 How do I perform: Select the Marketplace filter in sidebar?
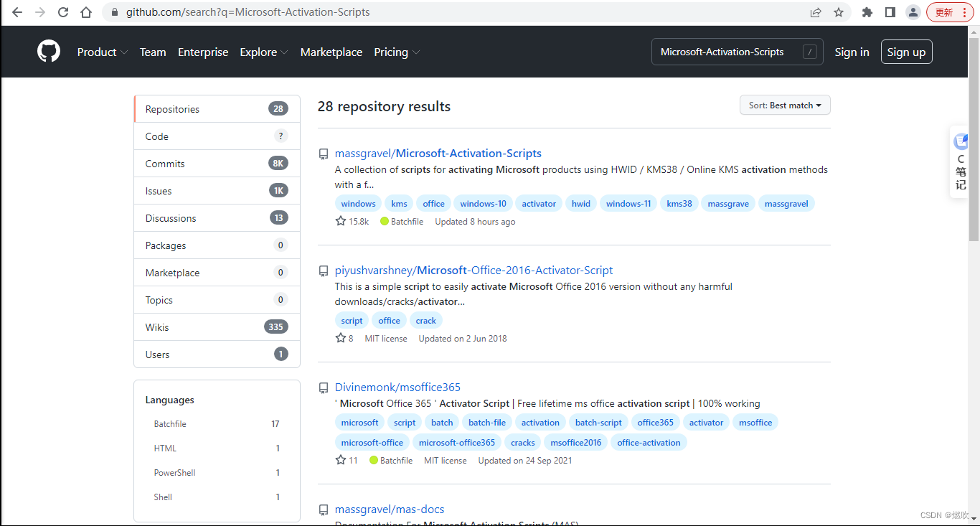(217, 273)
